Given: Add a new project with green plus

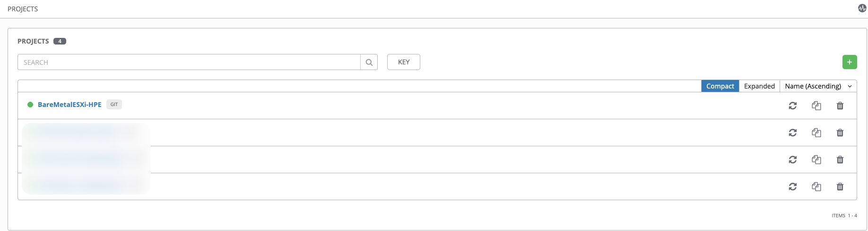Looking at the screenshot, I should 850,62.
